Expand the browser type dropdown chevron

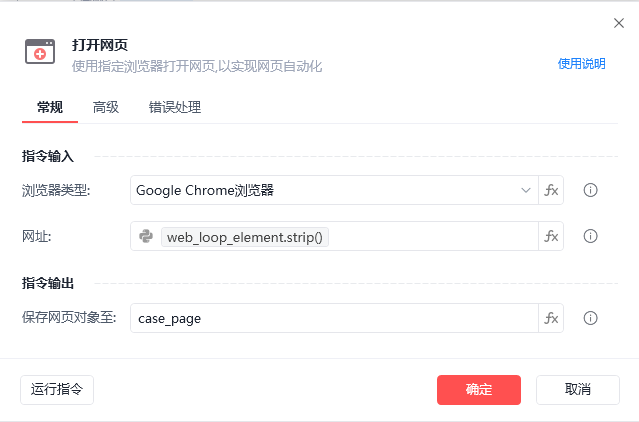pyautogui.click(x=526, y=190)
